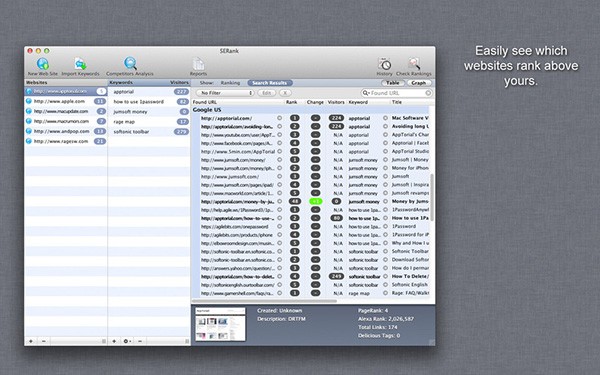Open keywords gear action menu
Screen dimensions: 600x375
coord(127,341)
